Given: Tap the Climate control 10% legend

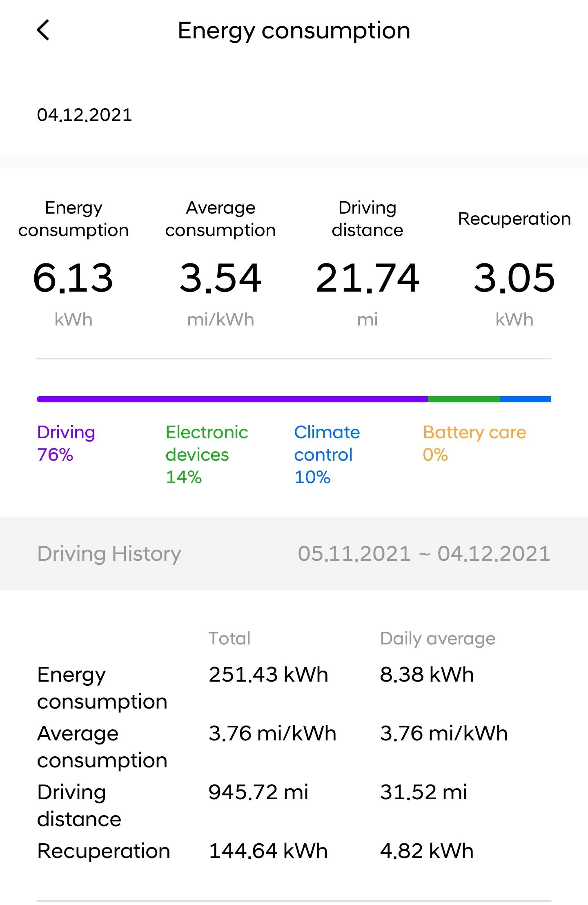Looking at the screenshot, I should [x=327, y=454].
